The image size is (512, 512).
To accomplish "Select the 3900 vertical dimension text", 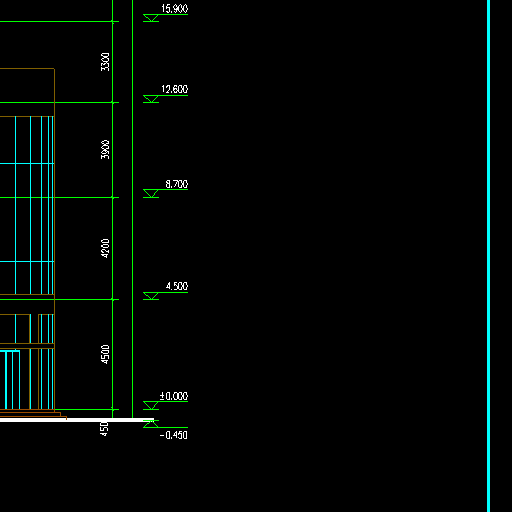I will click(x=105, y=150).
